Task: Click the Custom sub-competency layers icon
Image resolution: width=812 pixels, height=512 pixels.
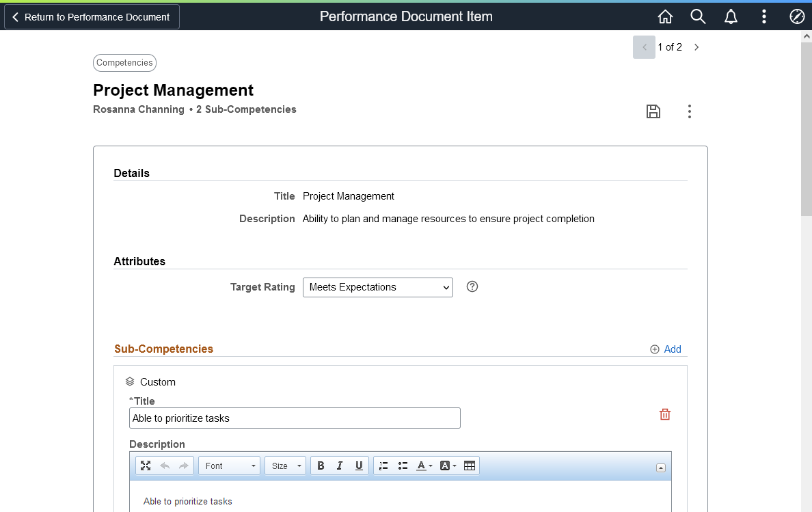Action: tap(130, 381)
